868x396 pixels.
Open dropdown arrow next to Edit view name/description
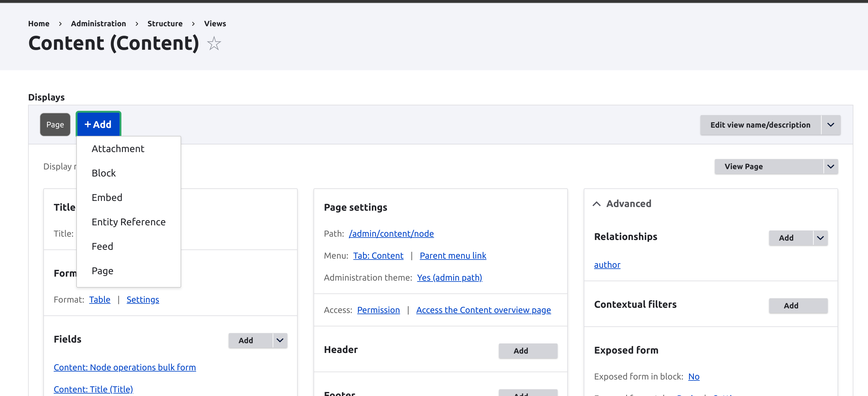830,125
